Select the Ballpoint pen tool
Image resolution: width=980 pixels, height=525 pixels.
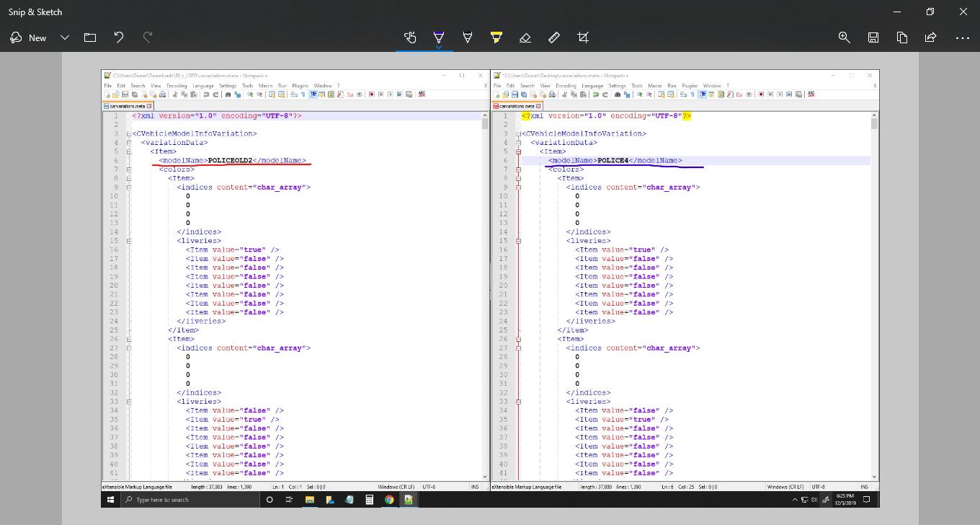(439, 37)
